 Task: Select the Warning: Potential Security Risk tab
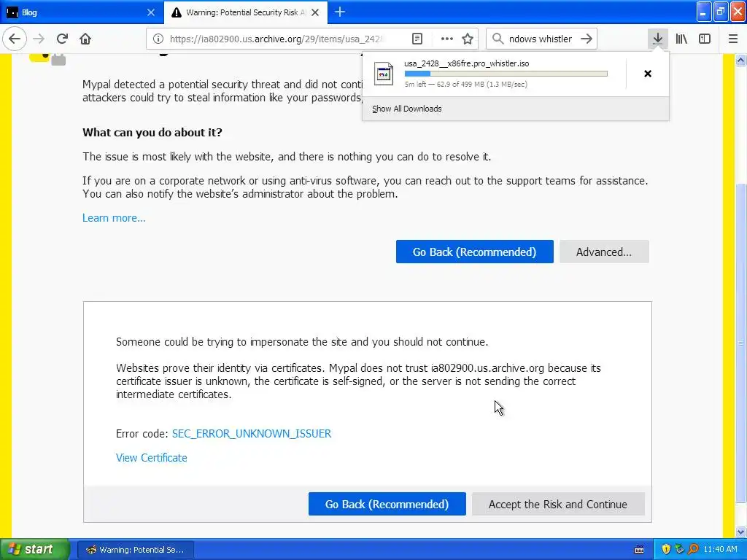pyautogui.click(x=245, y=12)
